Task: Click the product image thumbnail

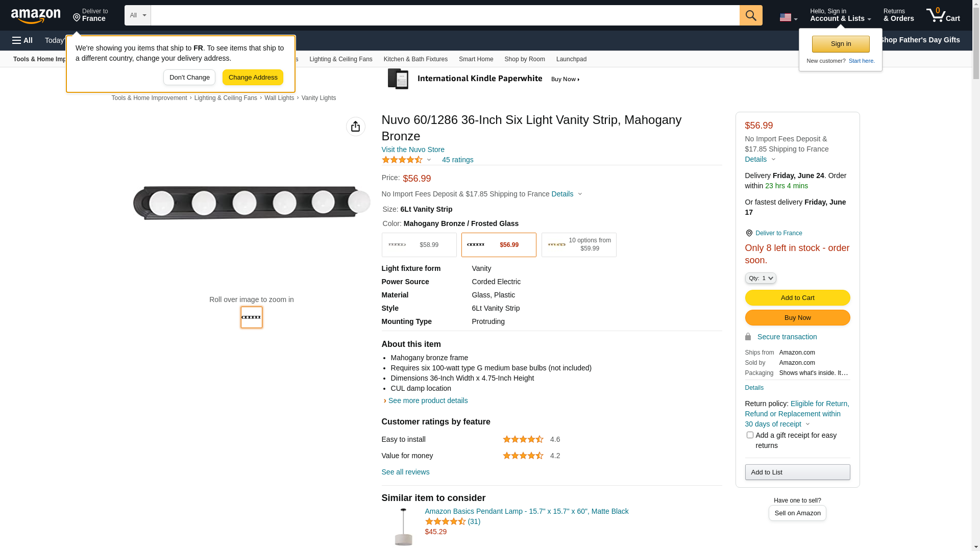Action: (252, 317)
